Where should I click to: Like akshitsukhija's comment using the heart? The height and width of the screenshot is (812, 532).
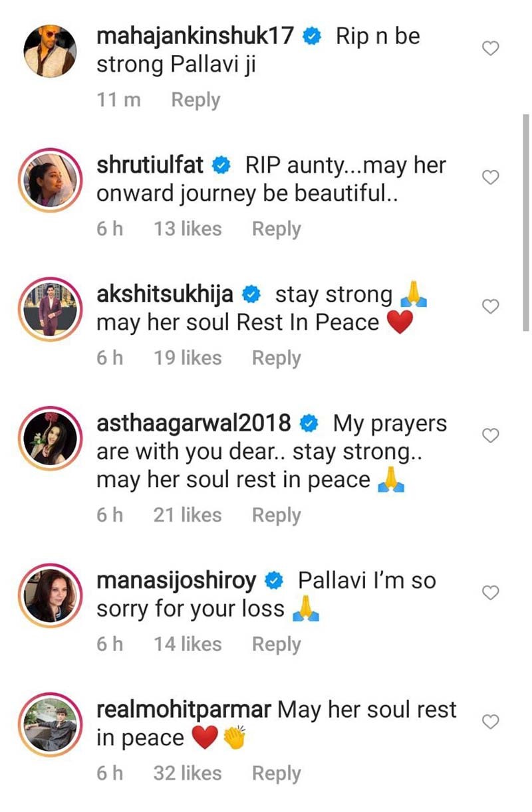click(490, 306)
